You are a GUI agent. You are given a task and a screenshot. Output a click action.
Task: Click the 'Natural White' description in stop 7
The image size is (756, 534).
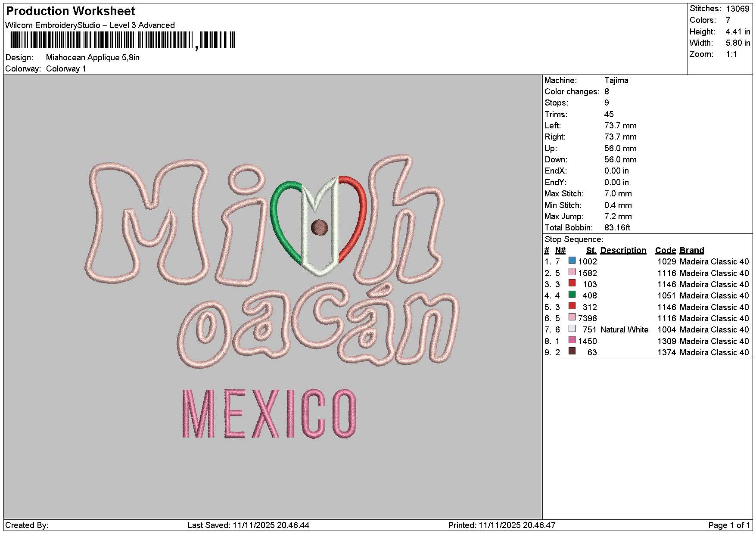click(624, 330)
